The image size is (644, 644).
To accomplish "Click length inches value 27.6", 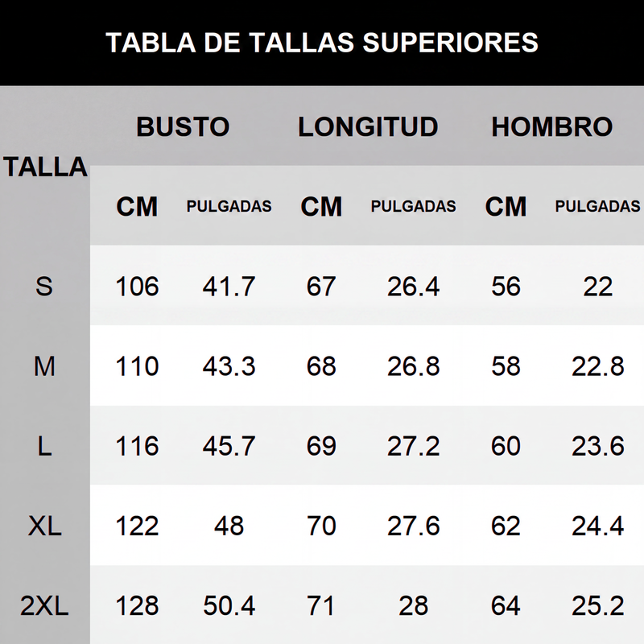I will (x=413, y=526).
